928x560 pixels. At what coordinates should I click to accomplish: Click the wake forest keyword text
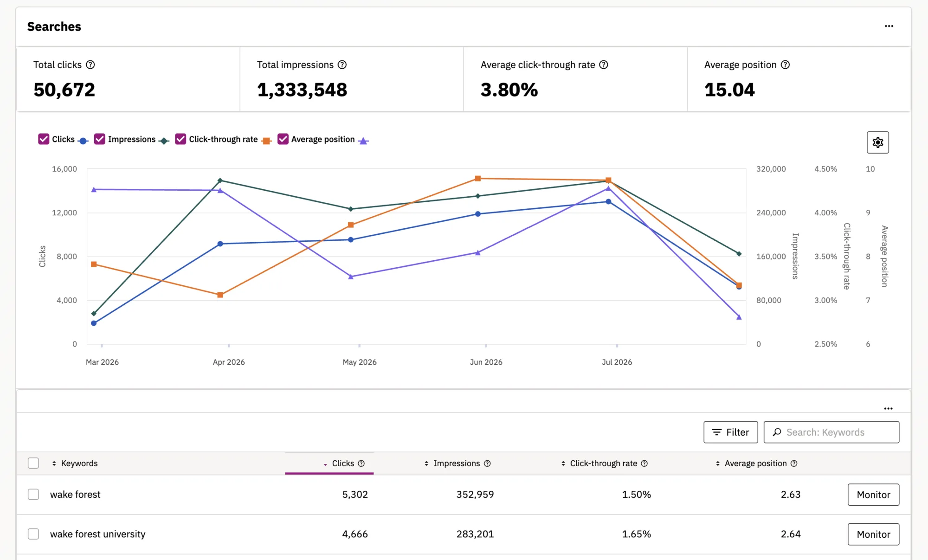pos(75,495)
